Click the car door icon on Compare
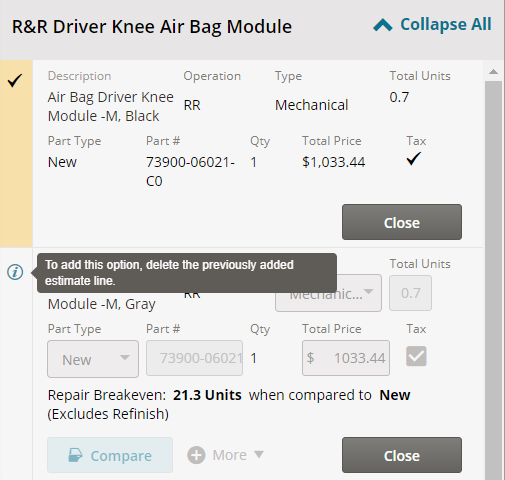 [x=75, y=455]
